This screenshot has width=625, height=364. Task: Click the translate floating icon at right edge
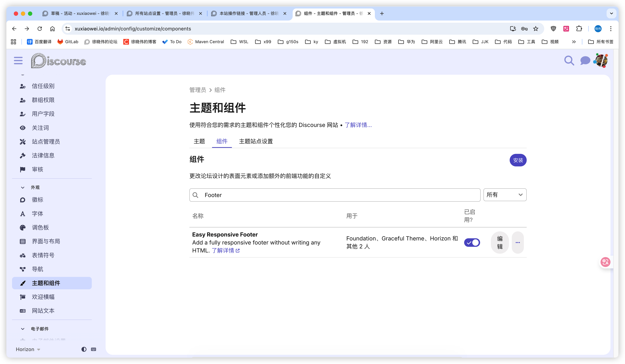pyautogui.click(x=605, y=262)
